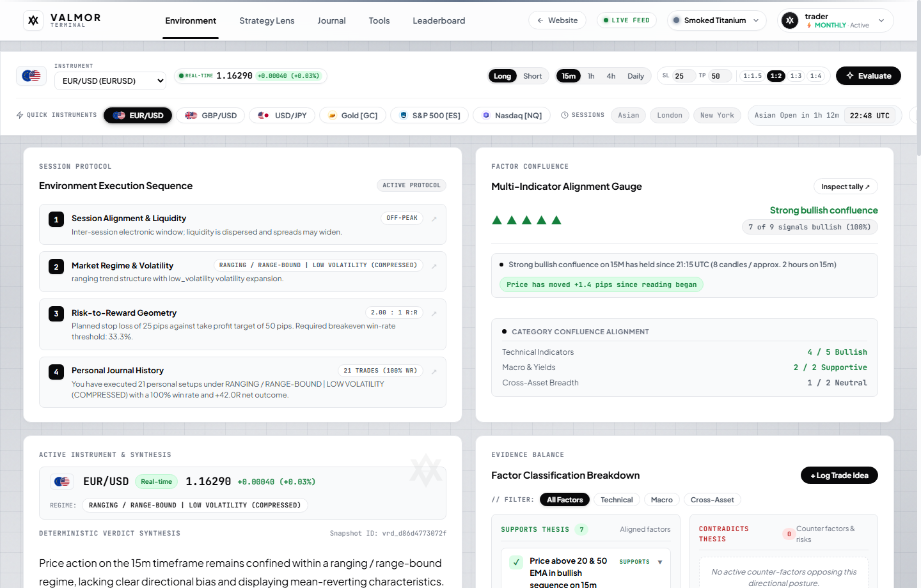The height and width of the screenshot is (588, 921).
Task: Filter factors by Macro
Action: 662,500
